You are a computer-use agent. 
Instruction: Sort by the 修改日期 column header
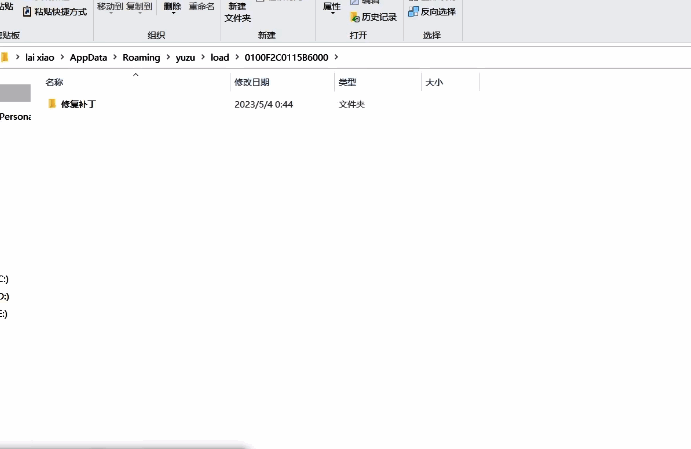(252, 82)
